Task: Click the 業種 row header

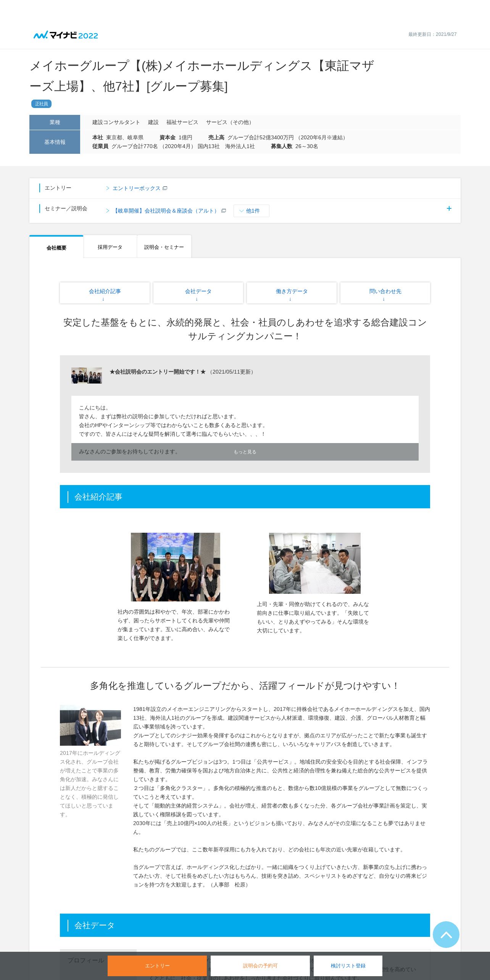Action: tap(55, 122)
